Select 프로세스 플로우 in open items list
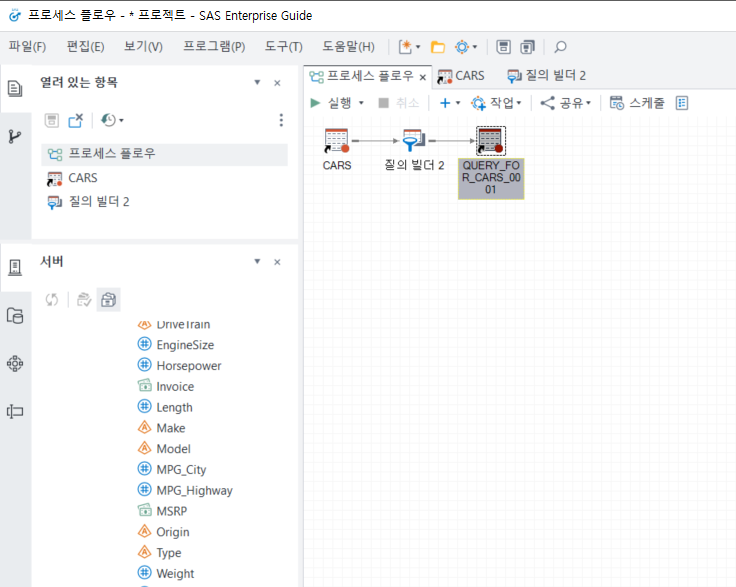 tap(164, 154)
